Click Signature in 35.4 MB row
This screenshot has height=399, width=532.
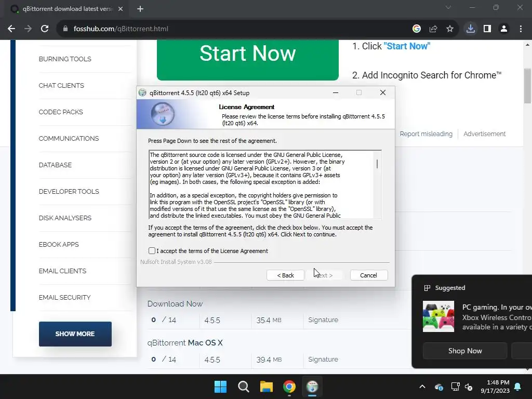coord(323,320)
